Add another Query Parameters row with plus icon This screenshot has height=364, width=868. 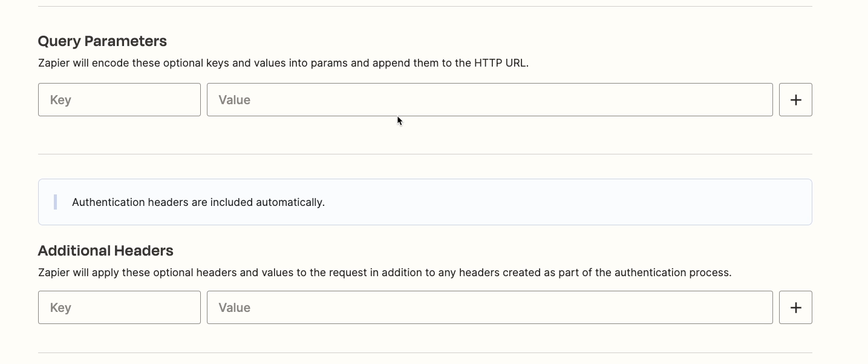[795, 99]
